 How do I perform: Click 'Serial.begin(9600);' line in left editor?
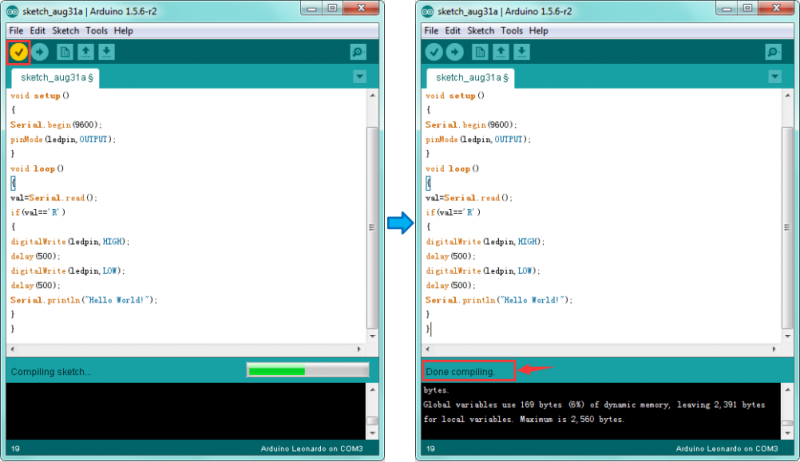[x=56, y=125]
